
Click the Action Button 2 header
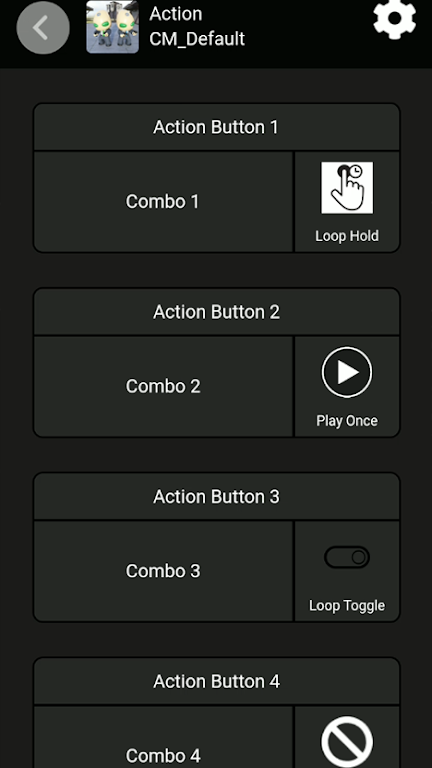click(x=216, y=312)
